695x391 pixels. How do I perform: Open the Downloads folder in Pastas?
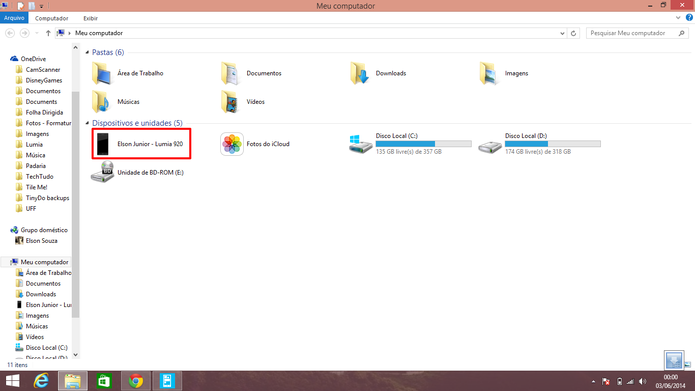[x=378, y=73]
